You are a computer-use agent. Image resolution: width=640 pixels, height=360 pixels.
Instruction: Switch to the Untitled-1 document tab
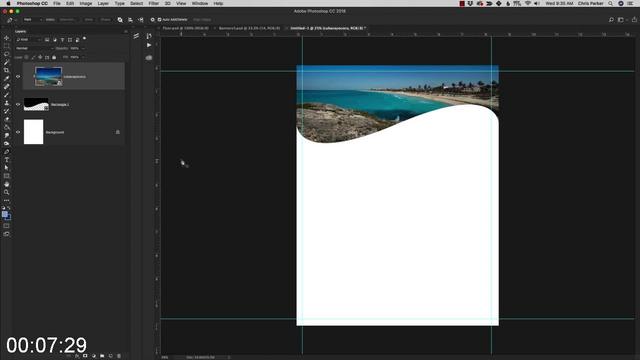328,28
